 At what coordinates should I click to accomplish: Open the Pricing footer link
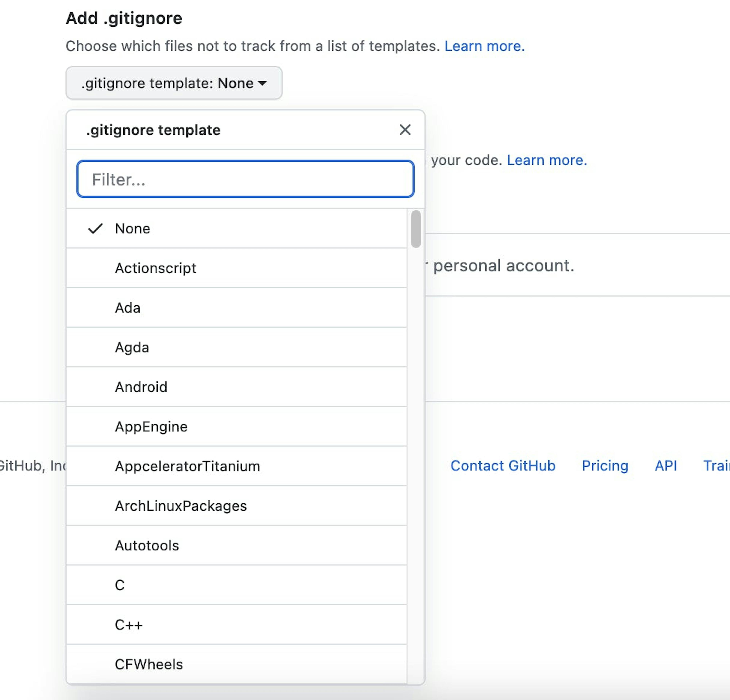[x=605, y=466]
